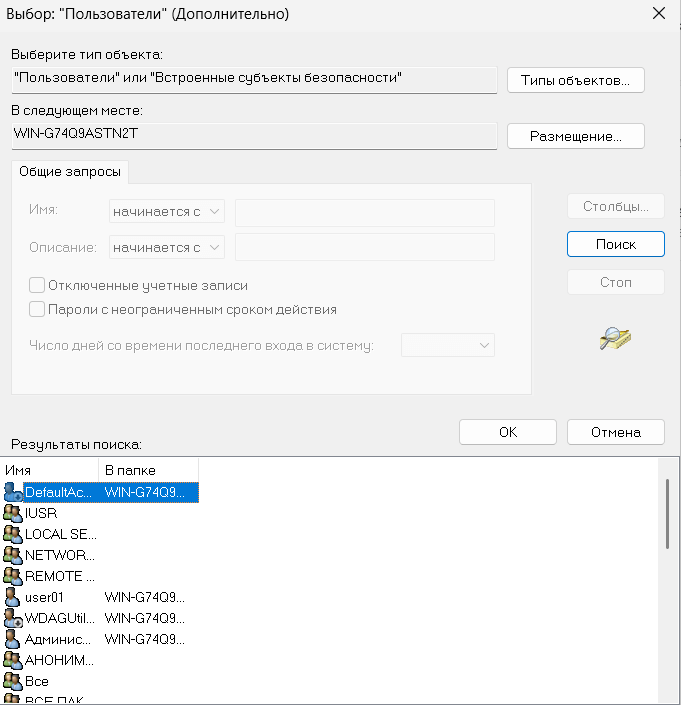681x705 pixels.
Task: Click the Администратор account icon
Action: (x=13, y=639)
